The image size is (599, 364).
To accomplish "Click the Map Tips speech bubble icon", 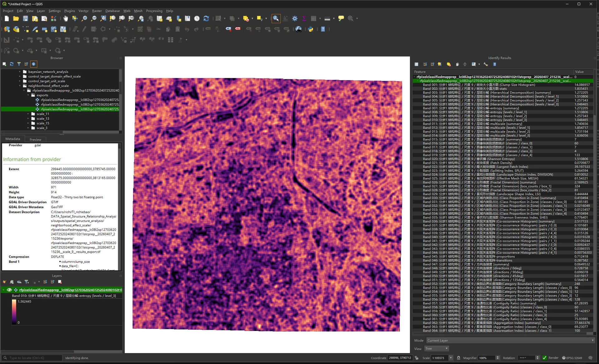I will pyautogui.click(x=341, y=19).
